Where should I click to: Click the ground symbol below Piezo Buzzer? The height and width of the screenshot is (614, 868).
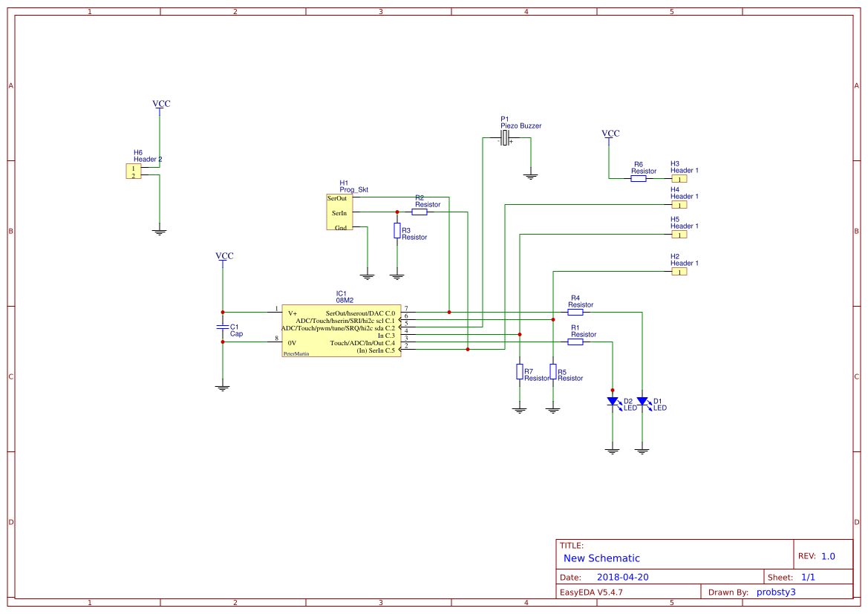[530, 177]
